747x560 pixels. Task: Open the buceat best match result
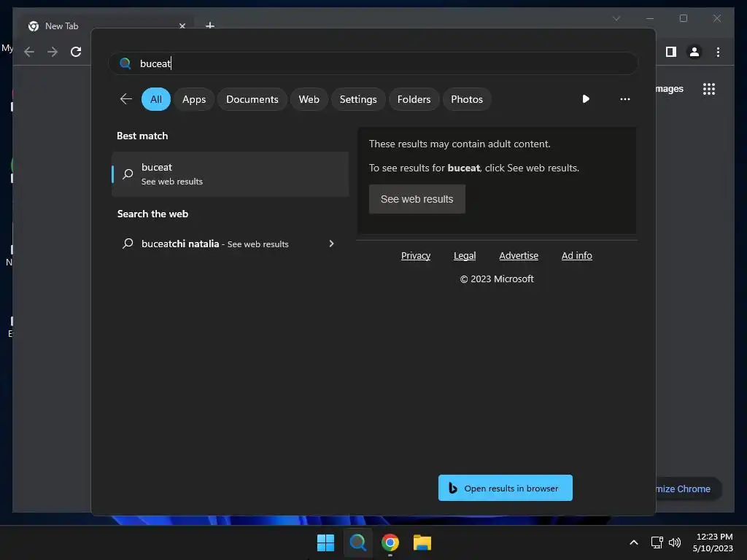[230, 174]
